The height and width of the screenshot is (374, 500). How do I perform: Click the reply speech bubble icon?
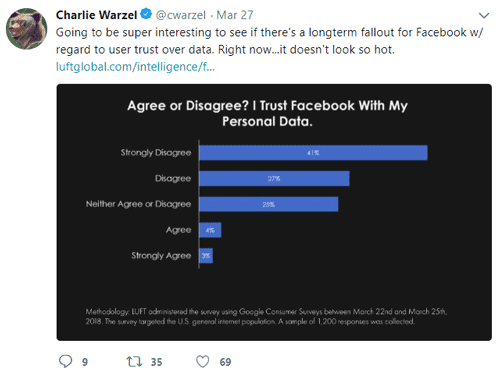point(65,361)
